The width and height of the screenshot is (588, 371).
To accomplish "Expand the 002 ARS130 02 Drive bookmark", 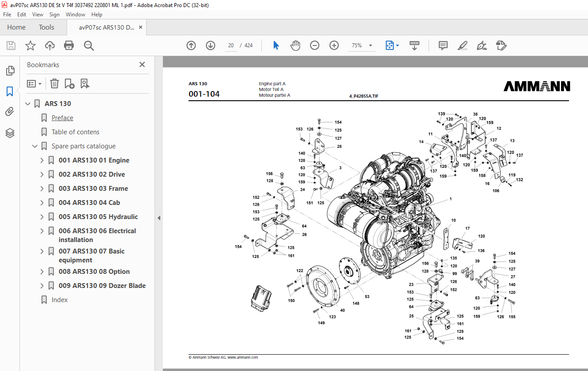I will pyautogui.click(x=42, y=174).
